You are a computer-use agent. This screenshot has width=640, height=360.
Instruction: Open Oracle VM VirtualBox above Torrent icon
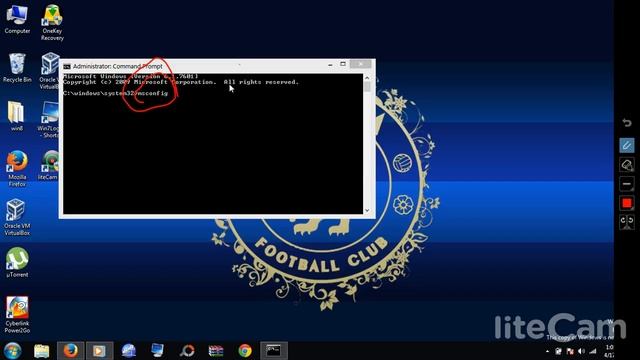[x=17, y=217]
